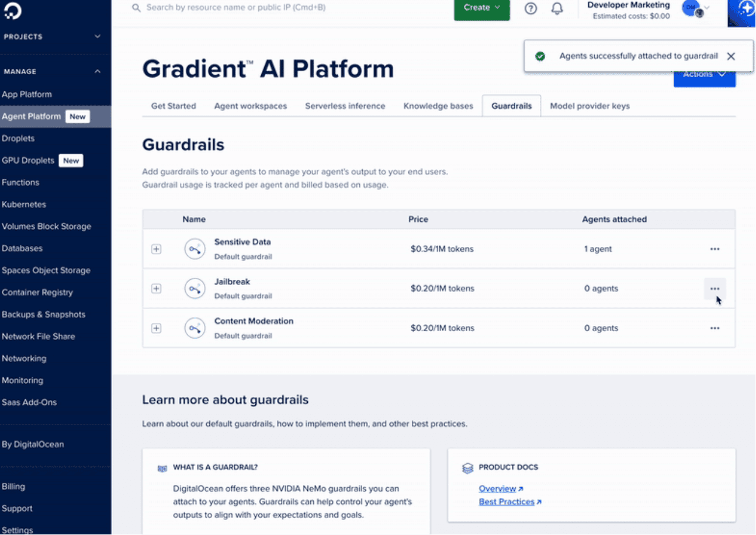The image size is (756, 535).
Task: Expand the Content Moderation row
Action: click(x=156, y=328)
